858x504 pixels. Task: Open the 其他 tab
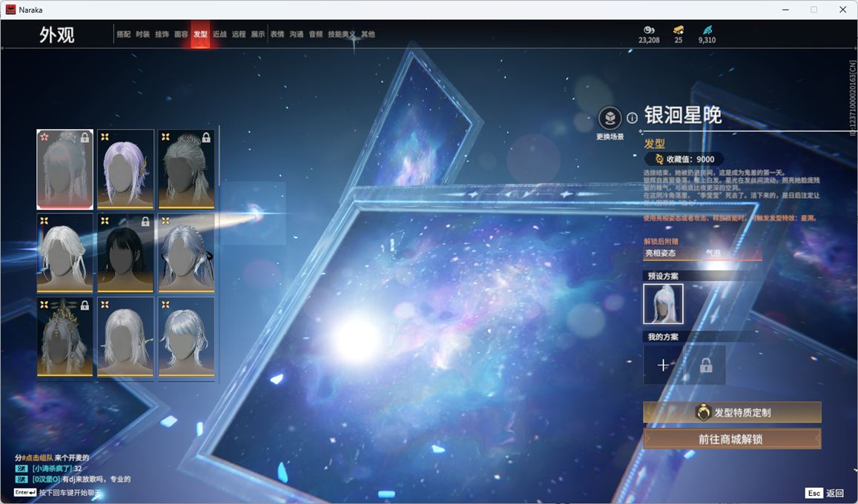coord(369,34)
